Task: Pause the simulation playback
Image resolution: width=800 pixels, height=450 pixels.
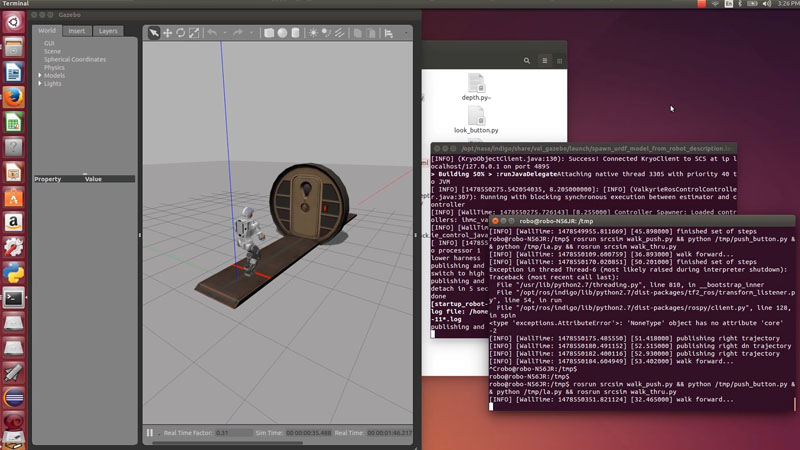Action: pyautogui.click(x=150, y=433)
